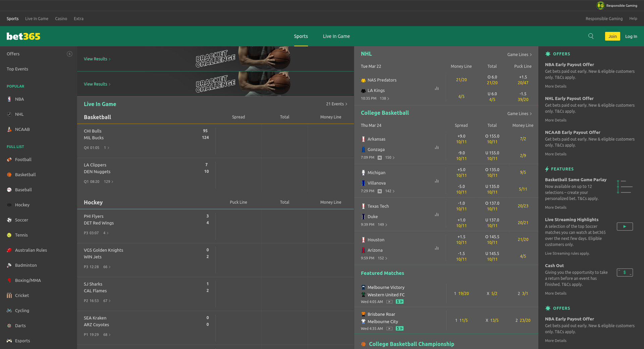Viewport: 644px width, 349px height.
Task: Click the search magnifier icon
Action: [591, 36]
